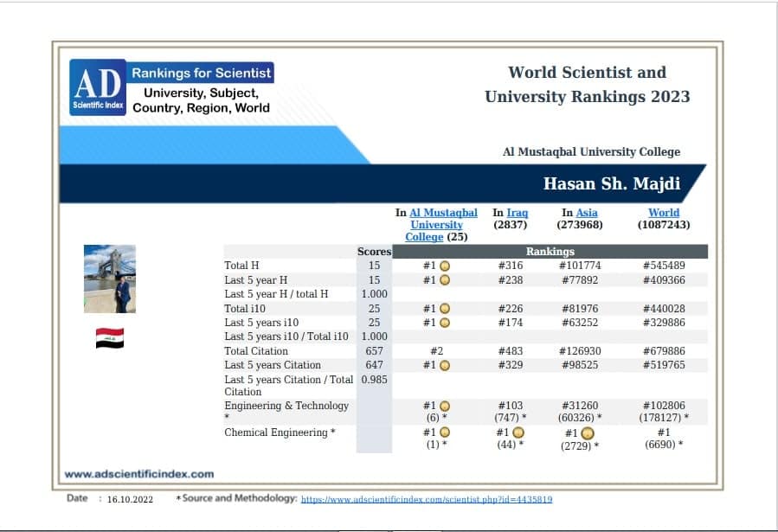Screen dimensions: 778x532
Task: Click the Asia rank #63252
Action: pyautogui.click(x=580, y=323)
